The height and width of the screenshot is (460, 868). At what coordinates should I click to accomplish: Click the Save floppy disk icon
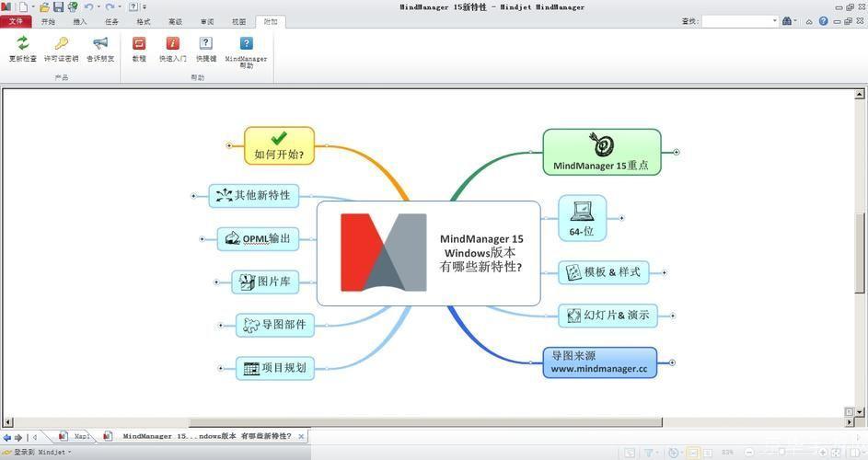point(58,6)
